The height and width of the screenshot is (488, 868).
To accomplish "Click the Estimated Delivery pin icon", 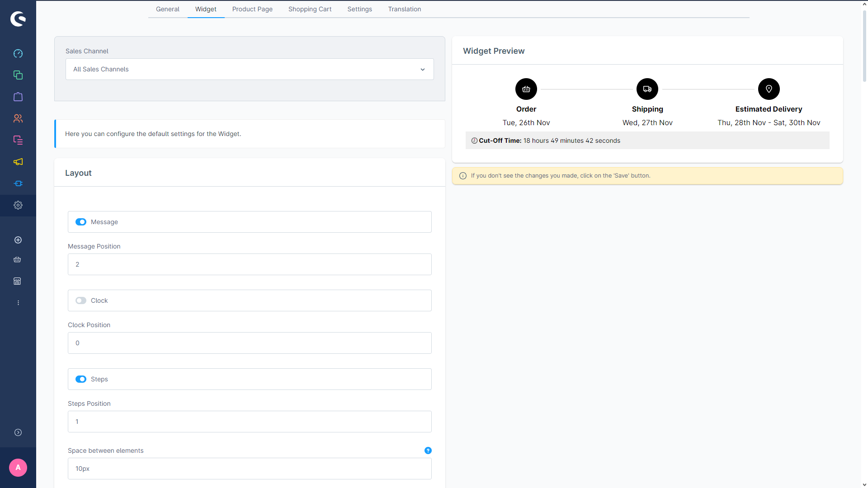I will coord(769,89).
